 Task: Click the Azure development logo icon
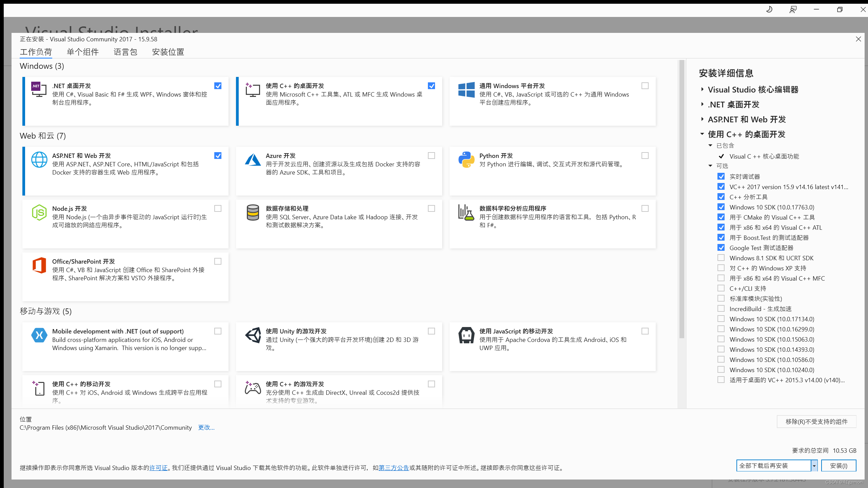pos(253,160)
